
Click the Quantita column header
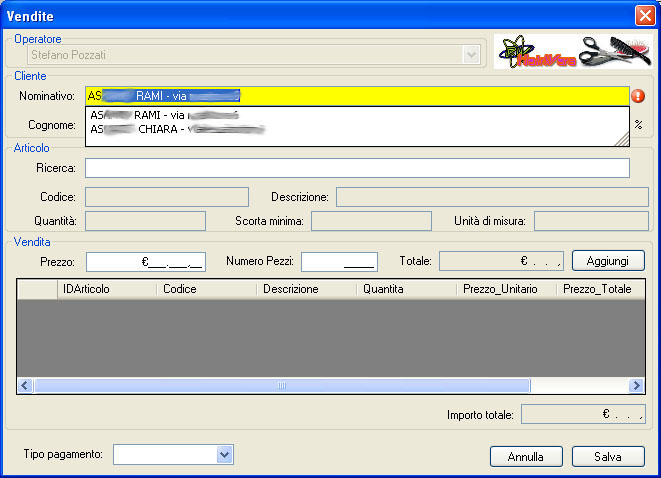click(x=407, y=289)
